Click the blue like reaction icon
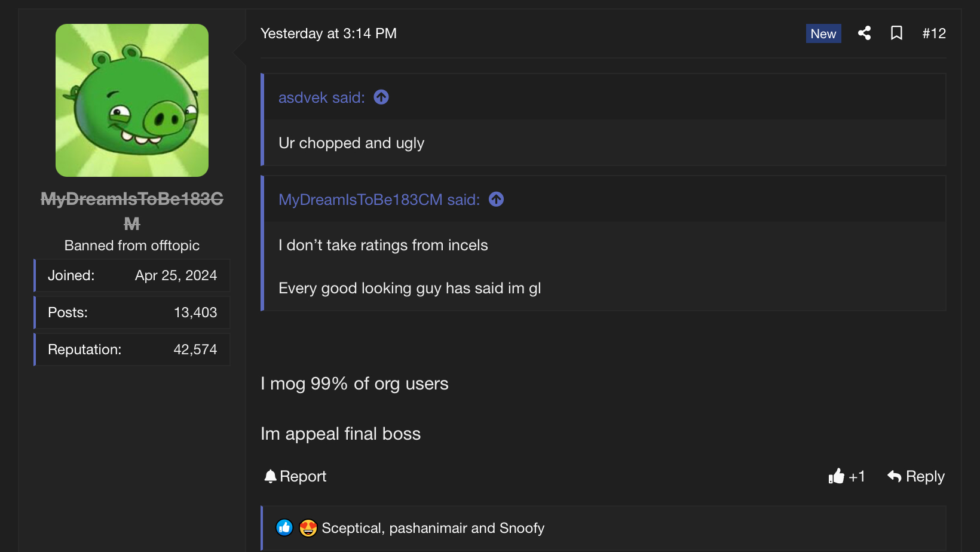Screen dimensions: 980x552 click(284, 528)
